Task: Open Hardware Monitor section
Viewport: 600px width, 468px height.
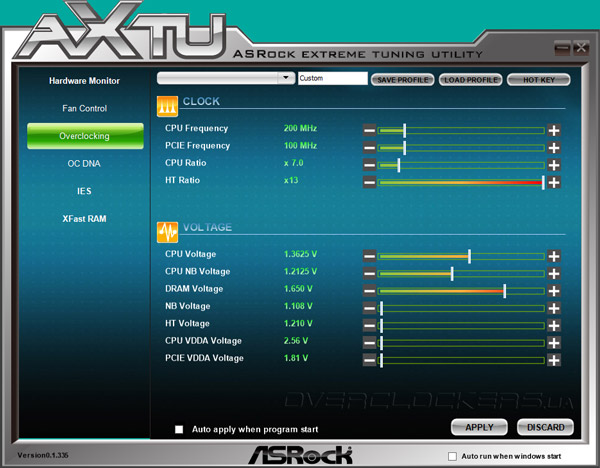Action: pyautogui.click(x=84, y=81)
